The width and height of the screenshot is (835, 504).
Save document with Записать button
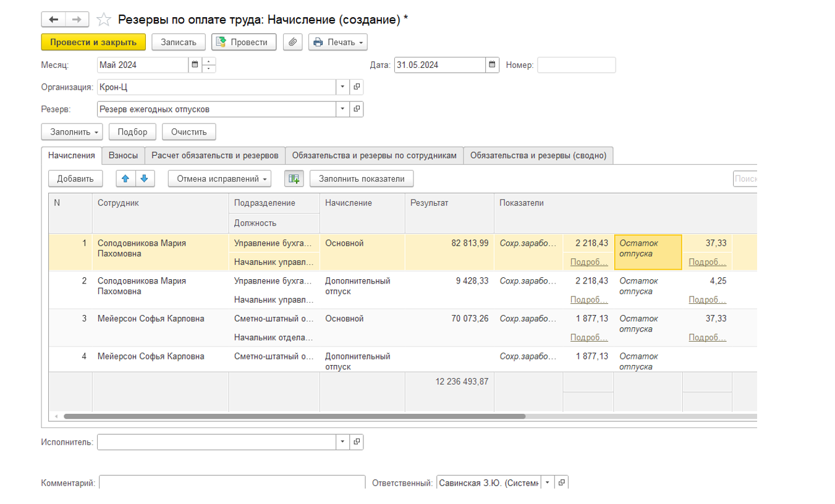(x=179, y=42)
